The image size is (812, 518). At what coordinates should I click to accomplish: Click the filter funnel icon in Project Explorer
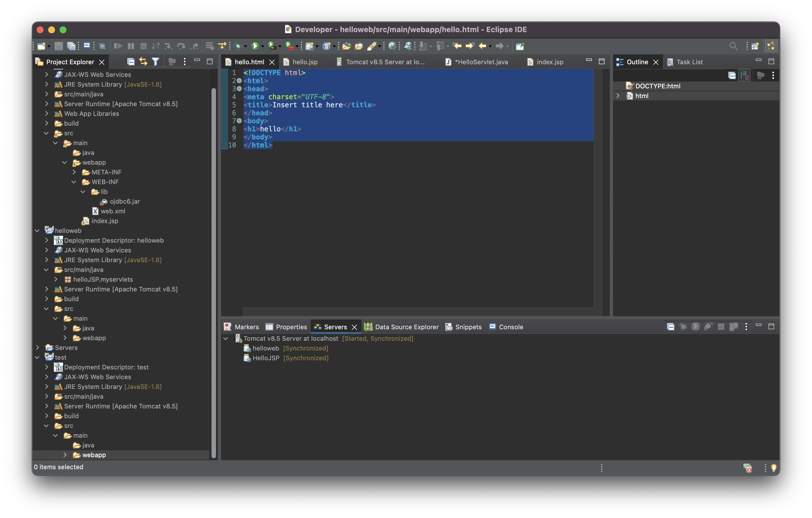coord(156,62)
